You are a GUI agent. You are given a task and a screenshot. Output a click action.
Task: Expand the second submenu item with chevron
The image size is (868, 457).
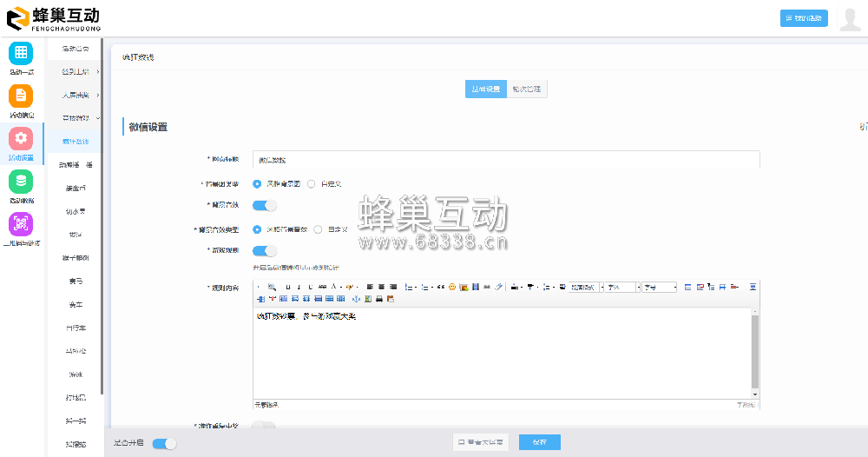point(76,95)
